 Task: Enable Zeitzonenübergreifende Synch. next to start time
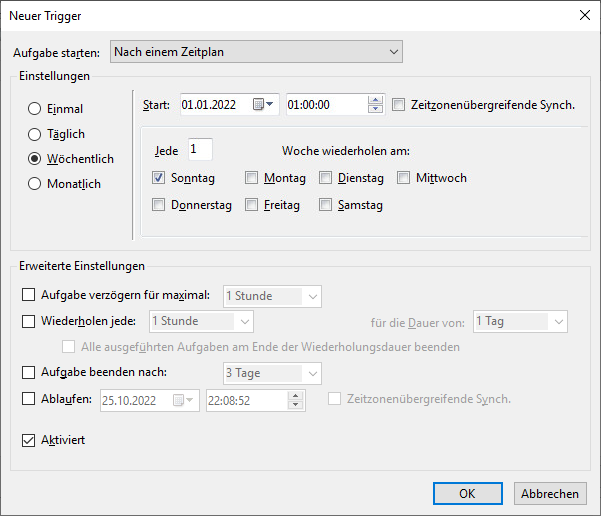coord(398,104)
